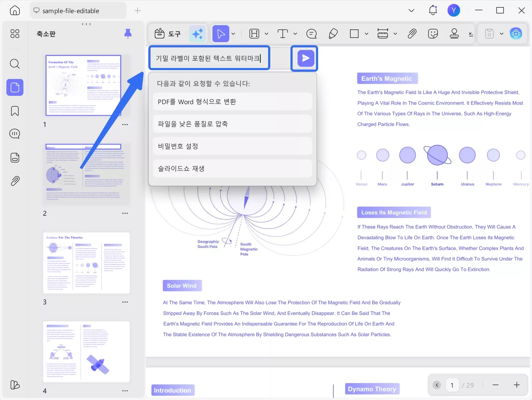Choose the highlight text tool
The width and height of the screenshot is (532, 400).
254,34
